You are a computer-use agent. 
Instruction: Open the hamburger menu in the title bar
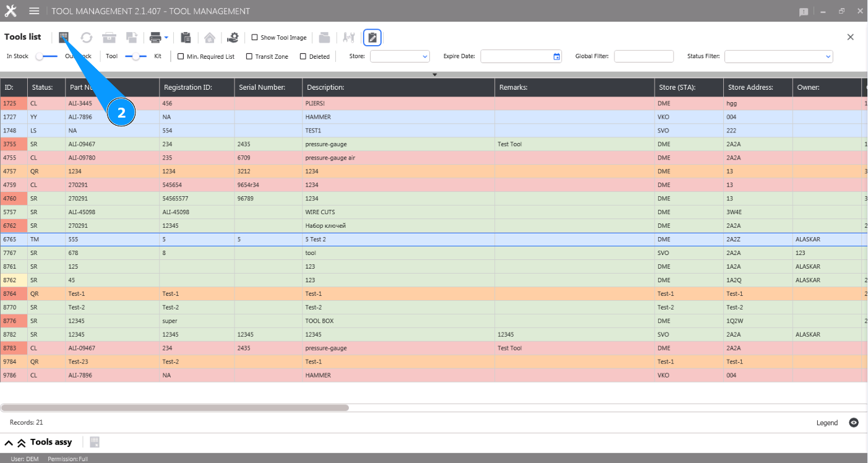(34, 11)
